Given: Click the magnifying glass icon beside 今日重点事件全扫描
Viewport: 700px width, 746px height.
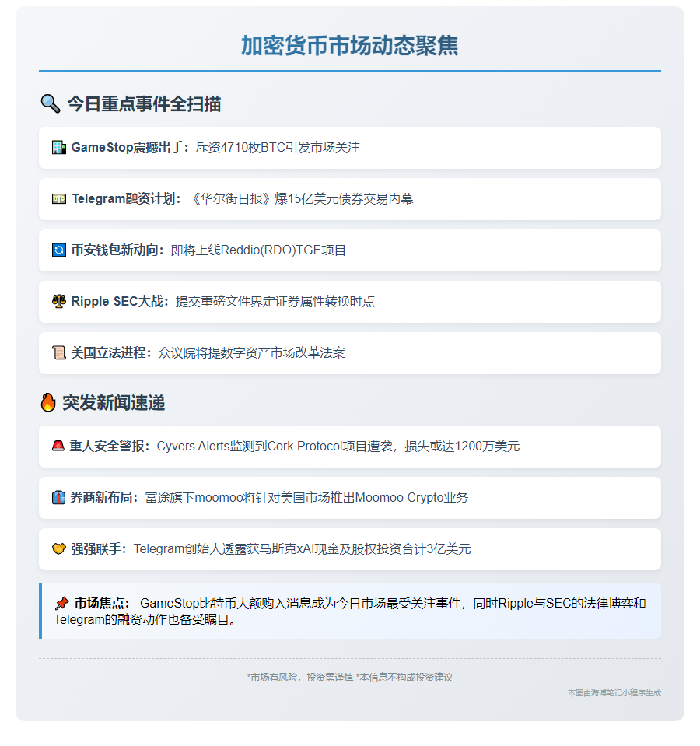Looking at the screenshot, I should [x=51, y=103].
